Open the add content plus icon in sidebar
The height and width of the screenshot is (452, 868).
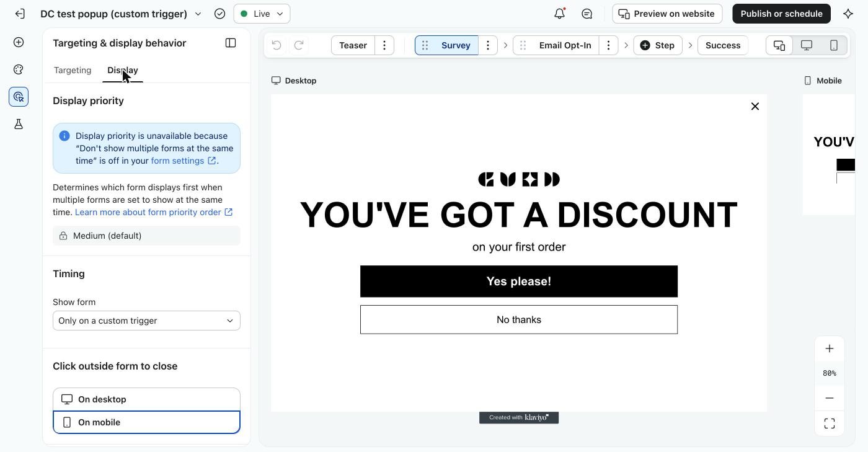point(19,42)
